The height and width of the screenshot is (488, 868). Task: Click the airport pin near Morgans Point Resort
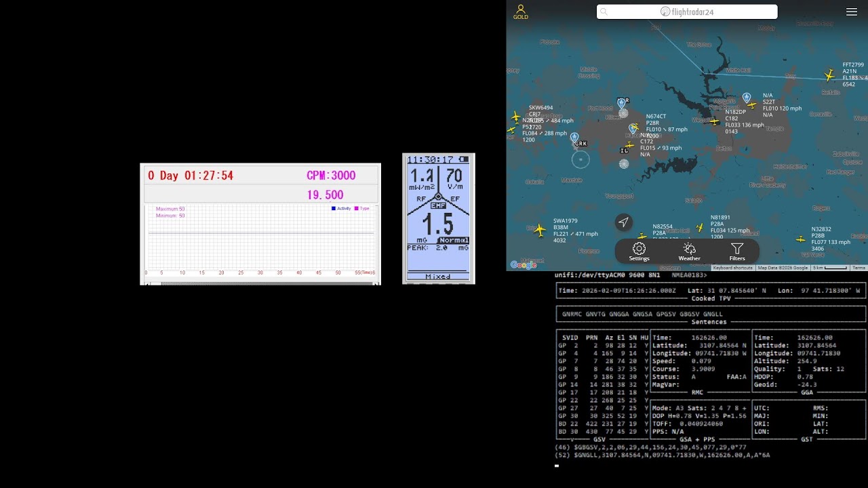point(747,98)
